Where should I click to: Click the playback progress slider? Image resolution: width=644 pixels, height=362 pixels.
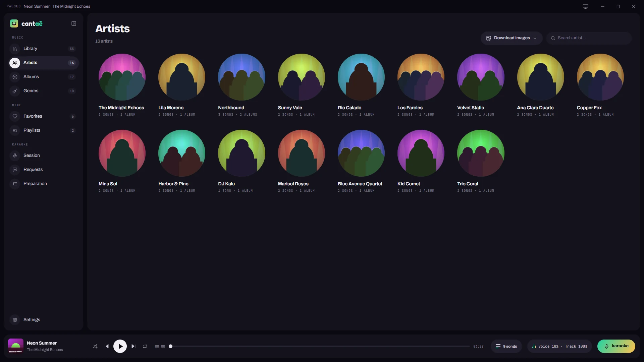[x=320, y=346]
